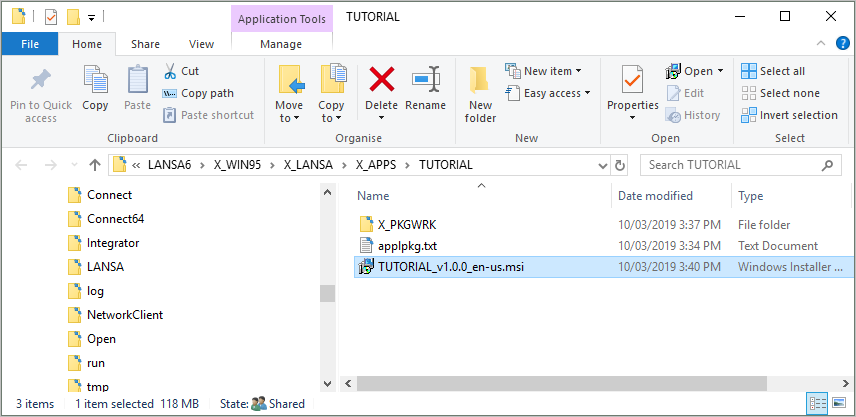This screenshot has height=417, width=856.
Task: Click the Properties checkmark icon
Action: point(633,80)
